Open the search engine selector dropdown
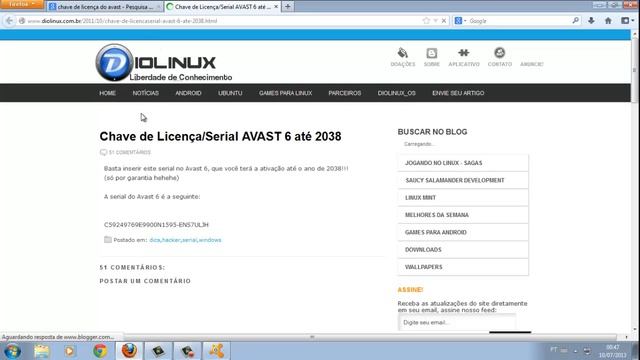640x360 pixels. pyautogui.click(x=460, y=21)
